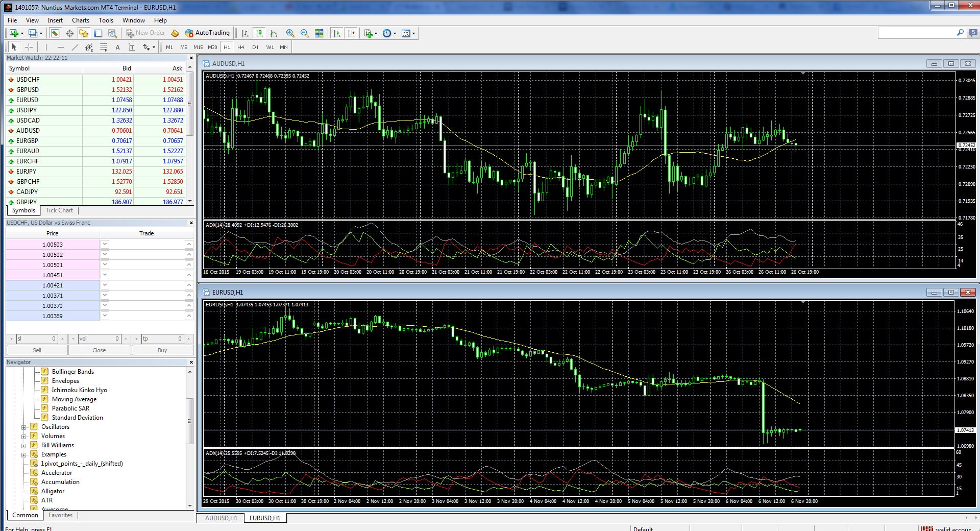Select the Text label tool

131,47
